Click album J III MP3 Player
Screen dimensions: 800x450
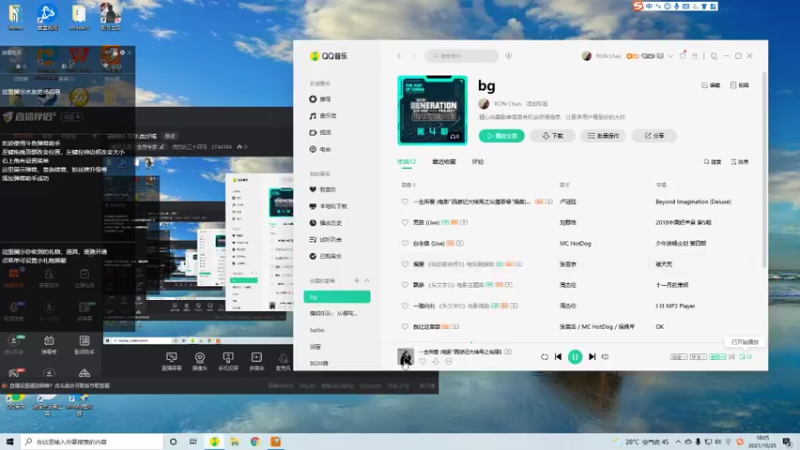(x=675, y=306)
